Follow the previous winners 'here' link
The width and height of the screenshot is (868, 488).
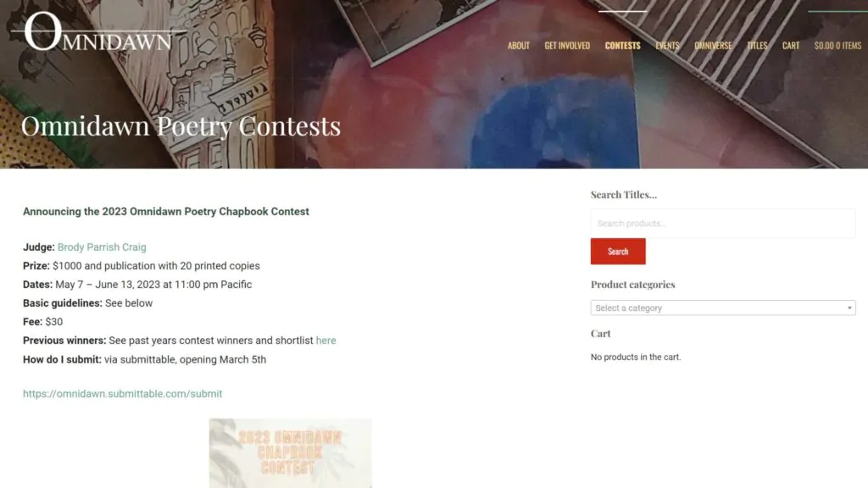(325, 341)
